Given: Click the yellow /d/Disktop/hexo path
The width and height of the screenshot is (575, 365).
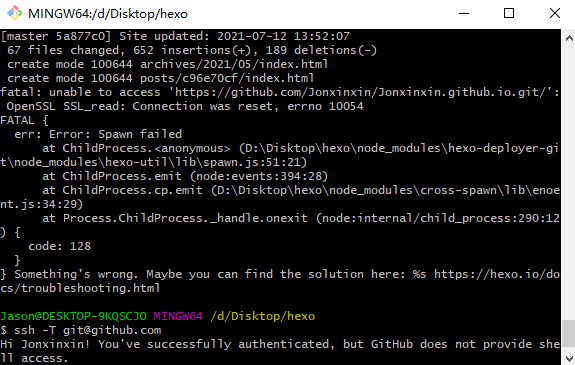Looking at the screenshot, I should tap(262, 316).
